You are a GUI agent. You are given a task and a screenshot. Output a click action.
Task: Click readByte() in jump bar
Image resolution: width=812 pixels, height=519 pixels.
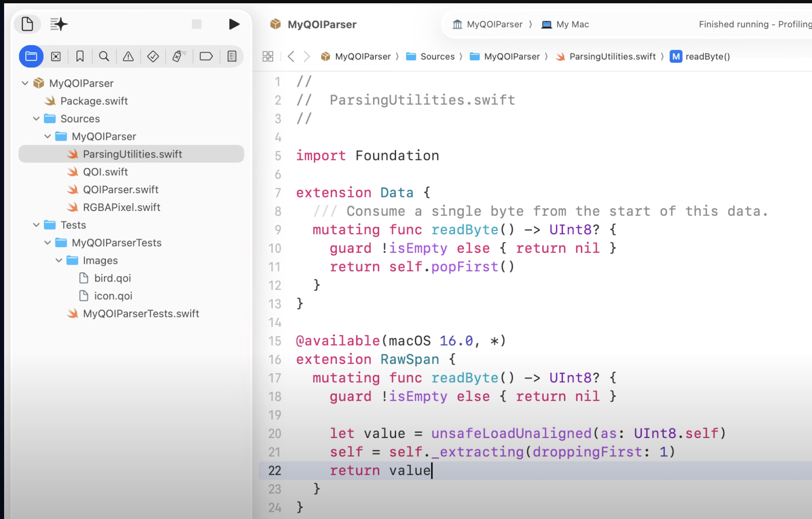[x=707, y=57]
